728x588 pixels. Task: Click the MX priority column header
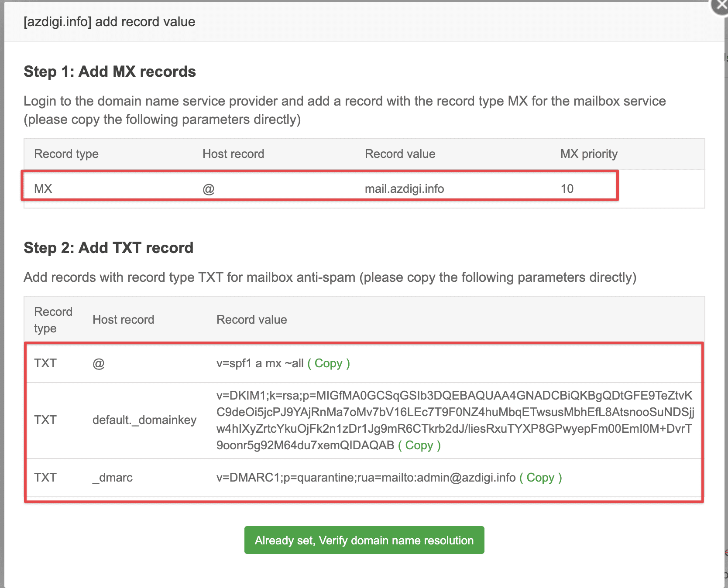click(589, 154)
